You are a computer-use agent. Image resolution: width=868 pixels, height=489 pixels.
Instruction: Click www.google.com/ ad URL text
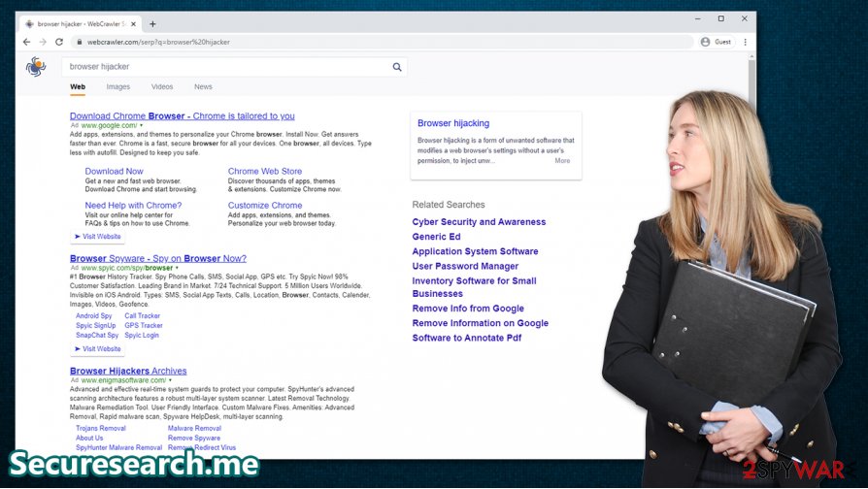109,125
